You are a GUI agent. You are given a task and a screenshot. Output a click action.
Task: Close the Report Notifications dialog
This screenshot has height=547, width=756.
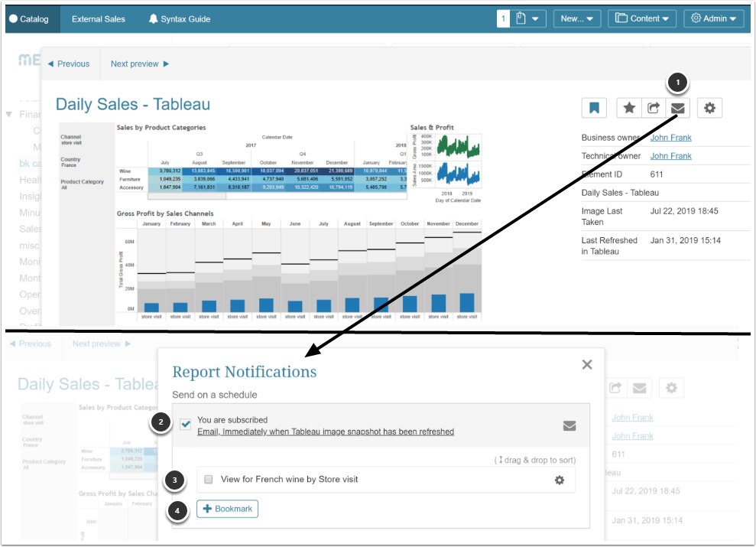(587, 364)
